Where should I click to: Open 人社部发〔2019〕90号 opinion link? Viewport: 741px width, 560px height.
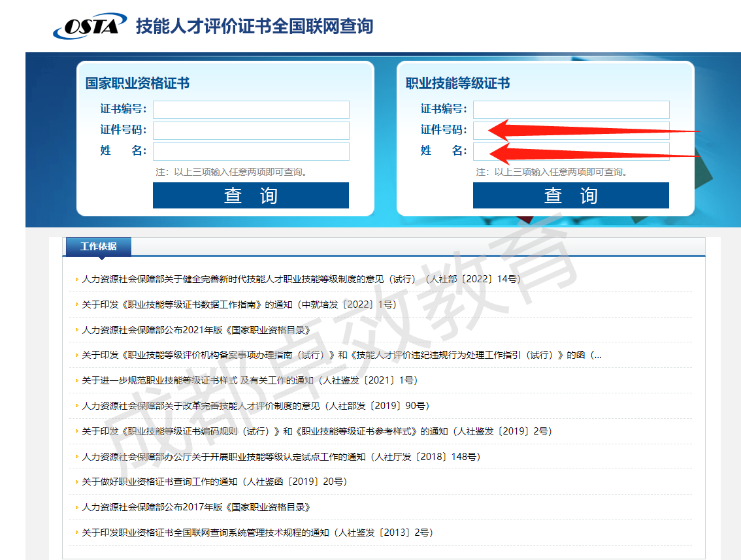click(255, 406)
